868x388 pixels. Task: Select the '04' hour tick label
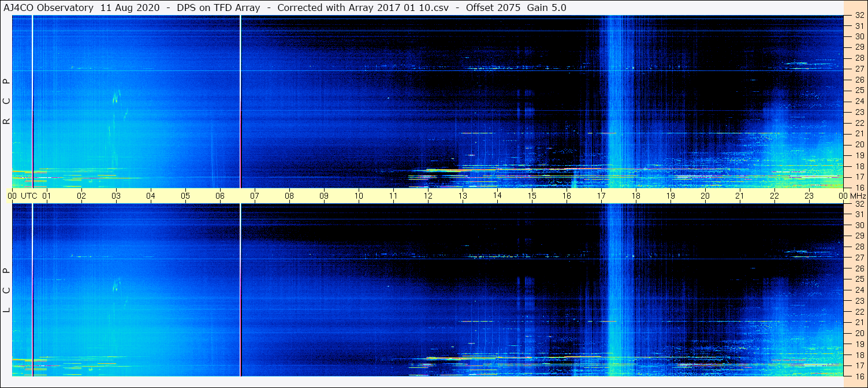tap(151, 196)
